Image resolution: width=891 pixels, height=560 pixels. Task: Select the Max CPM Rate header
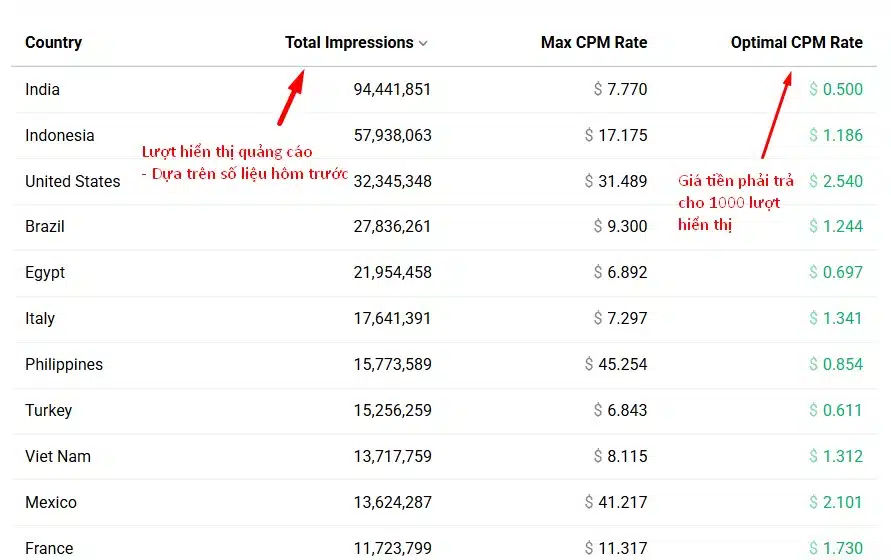tap(593, 43)
